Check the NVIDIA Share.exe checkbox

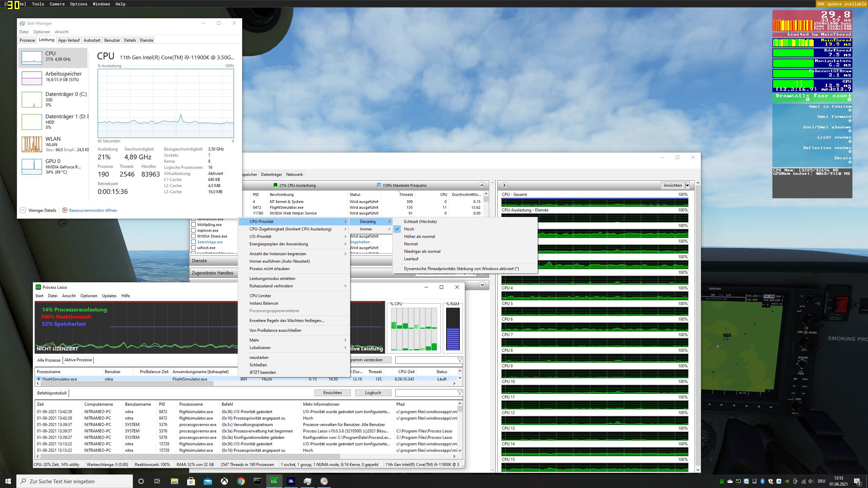[x=193, y=236]
